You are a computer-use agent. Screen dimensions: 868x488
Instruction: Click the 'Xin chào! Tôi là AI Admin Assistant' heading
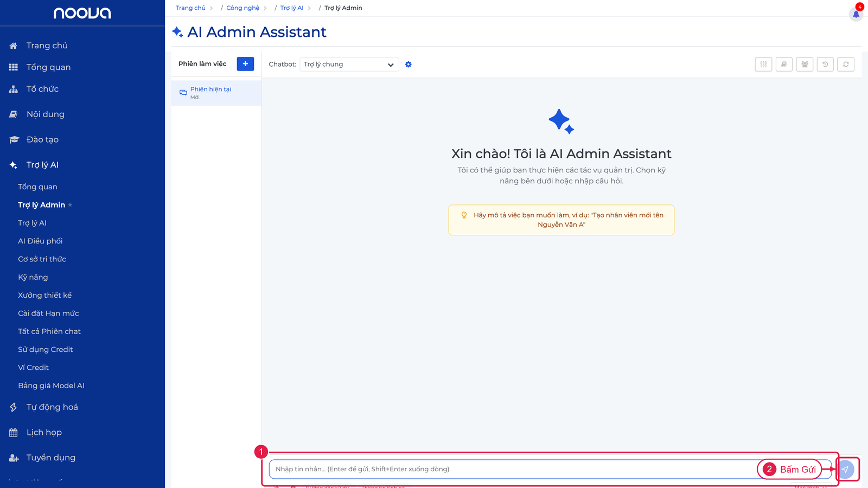(x=561, y=154)
